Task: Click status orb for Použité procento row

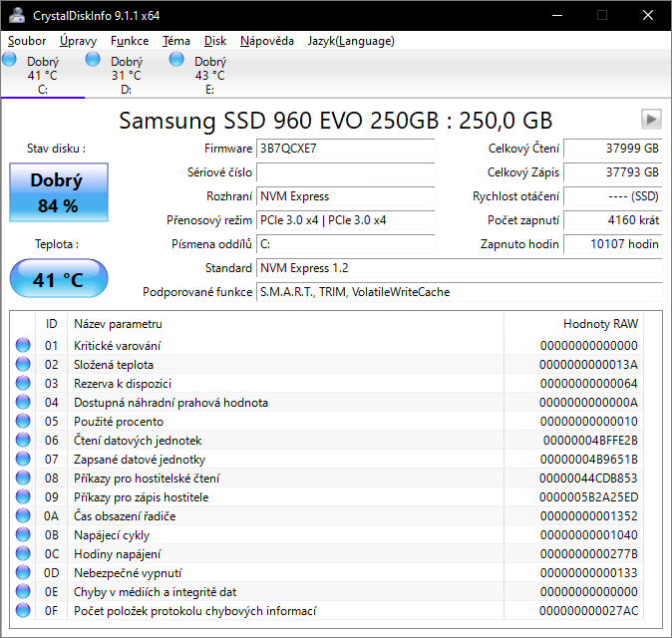Action: [23, 421]
